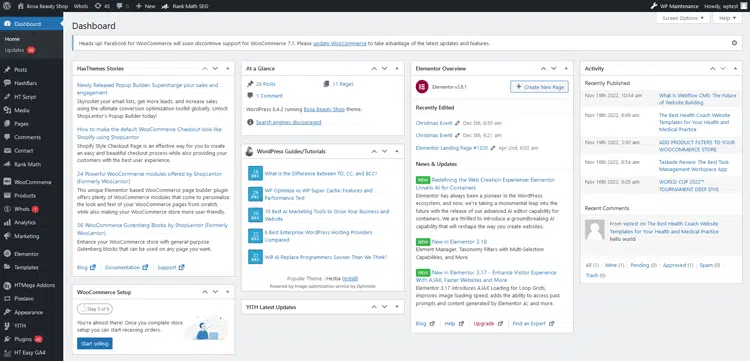Dismiss the Facebook for WooCommerce notice
This screenshot has width=750, height=361.
[734, 43]
